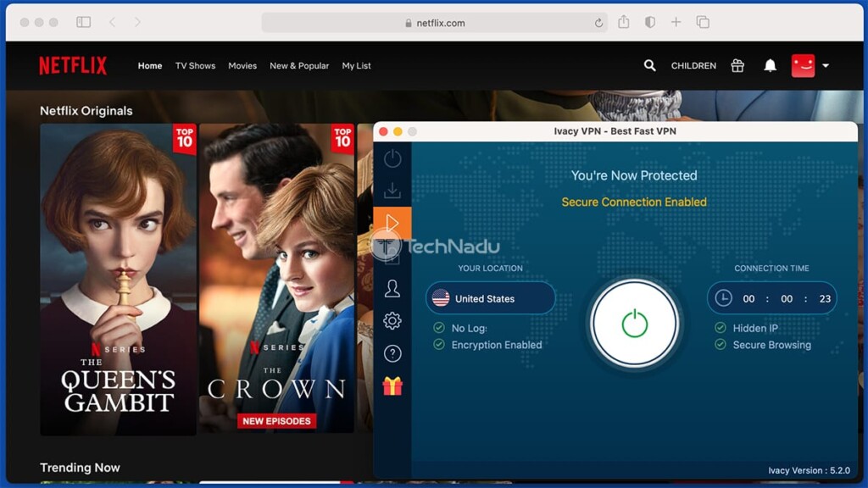Image resolution: width=868 pixels, height=488 pixels.
Task: Click 'Netflix Originals' row heading
Action: 86,111
